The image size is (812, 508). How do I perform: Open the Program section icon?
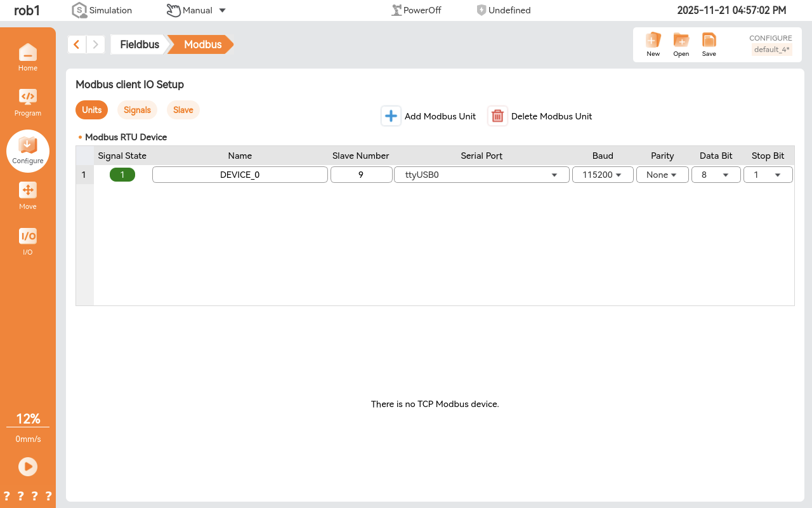click(x=27, y=102)
